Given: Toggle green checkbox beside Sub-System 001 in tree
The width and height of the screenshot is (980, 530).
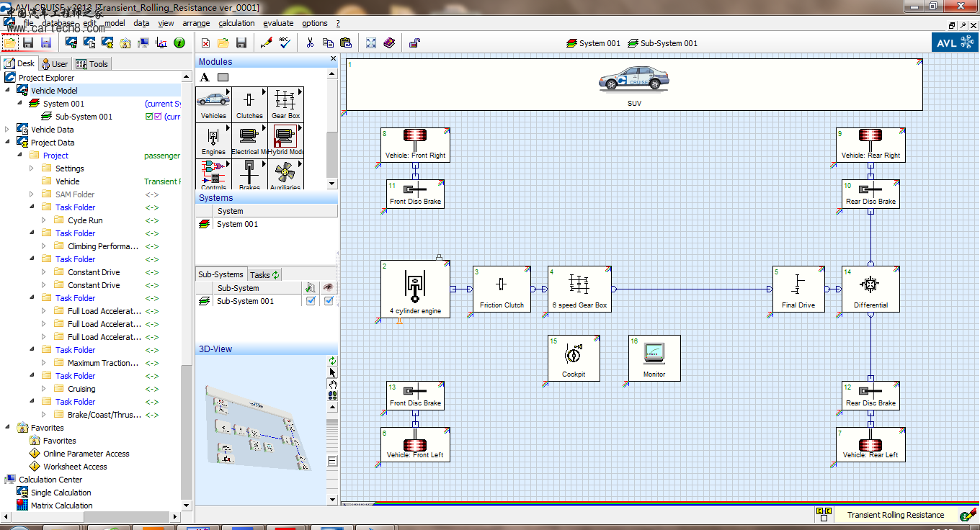Looking at the screenshot, I should [149, 117].
